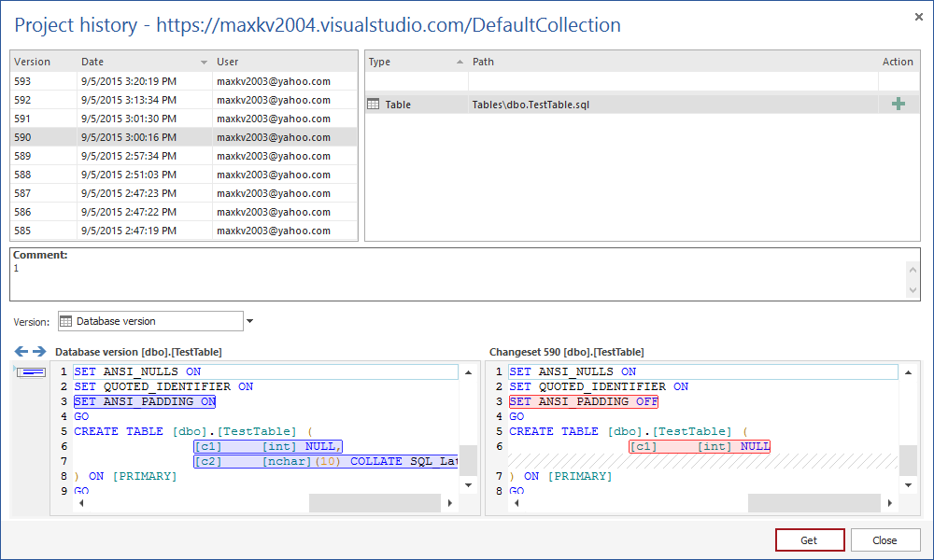Viewport: 934px width, 560px height.
Task: Open the Version dropdown arrow
Action: 249,320
